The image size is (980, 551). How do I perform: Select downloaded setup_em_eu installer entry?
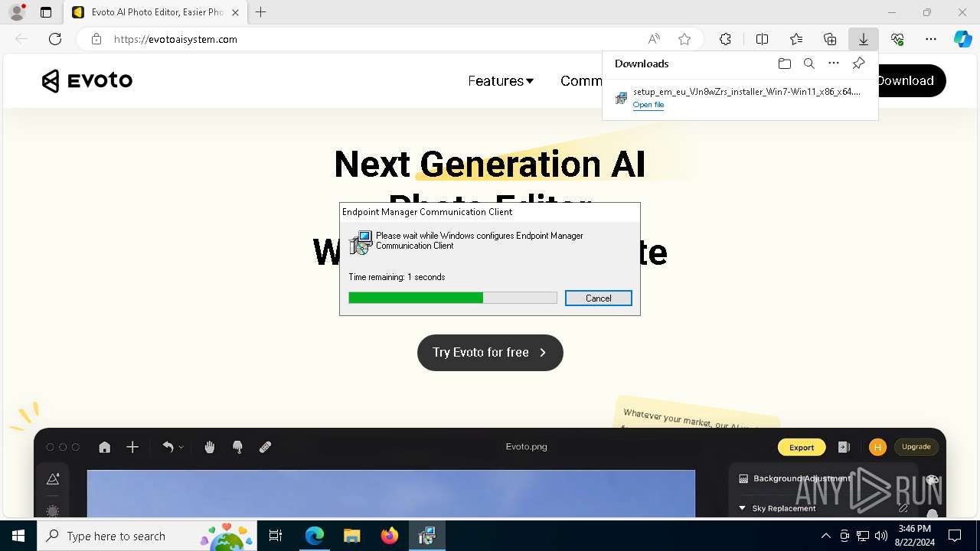(x=740, y=97)
